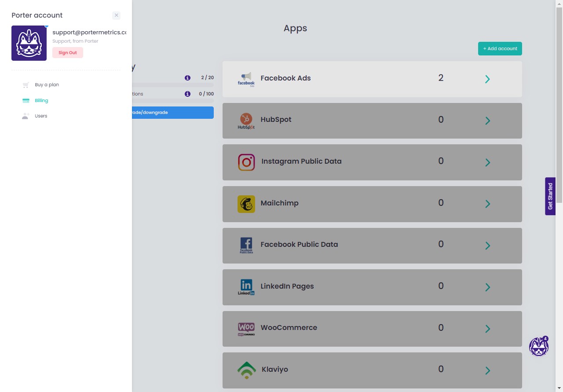563x392 pixels.
Task: Click the Facebook Public Data label
Action: (x=299, y=245)
